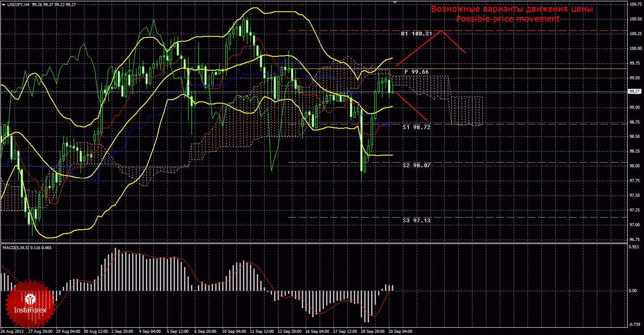Click the 97.00 price axis label

pyautogui.click(x=634, y=225)
